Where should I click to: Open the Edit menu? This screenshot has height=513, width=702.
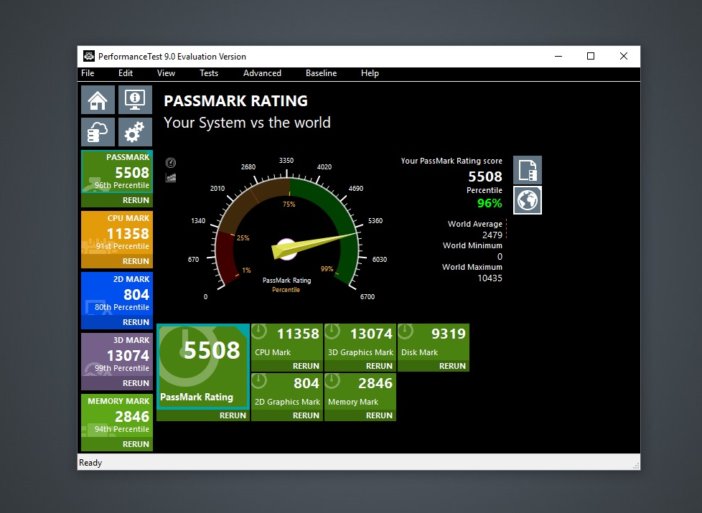point(125,73)
